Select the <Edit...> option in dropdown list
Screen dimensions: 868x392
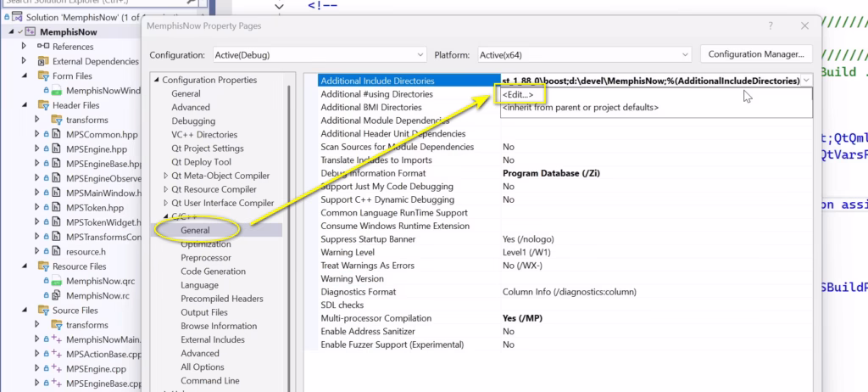point(518,95)
